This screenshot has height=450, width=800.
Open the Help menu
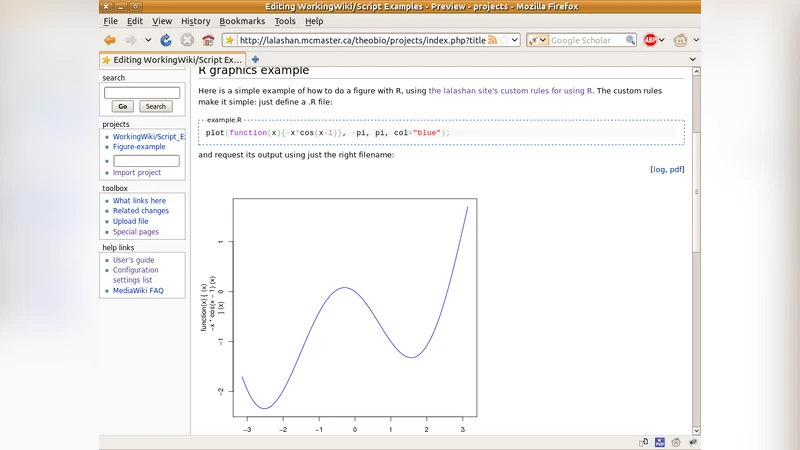[314, 21]
